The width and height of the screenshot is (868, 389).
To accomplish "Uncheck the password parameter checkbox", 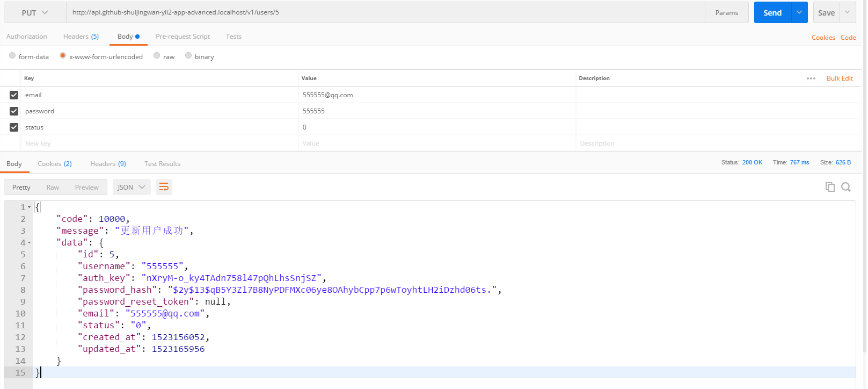I will pyautogui.click(x=14, y=111).
